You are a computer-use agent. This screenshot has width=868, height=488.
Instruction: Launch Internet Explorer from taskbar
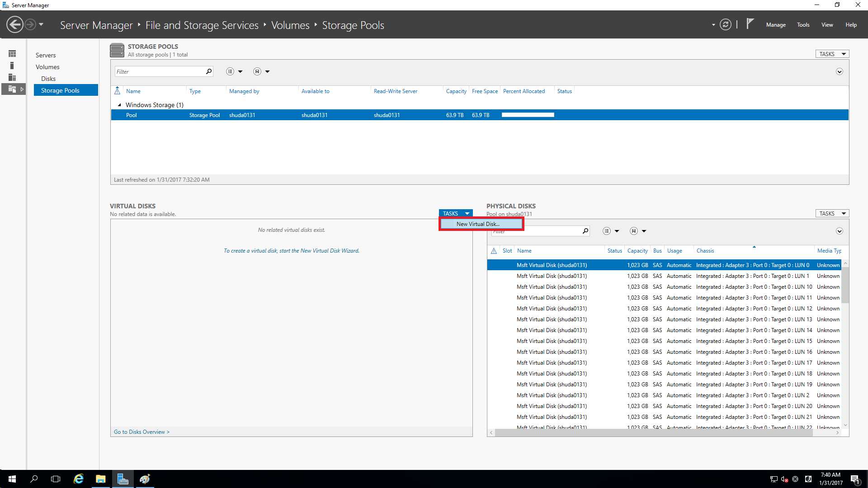click(79, 479)
